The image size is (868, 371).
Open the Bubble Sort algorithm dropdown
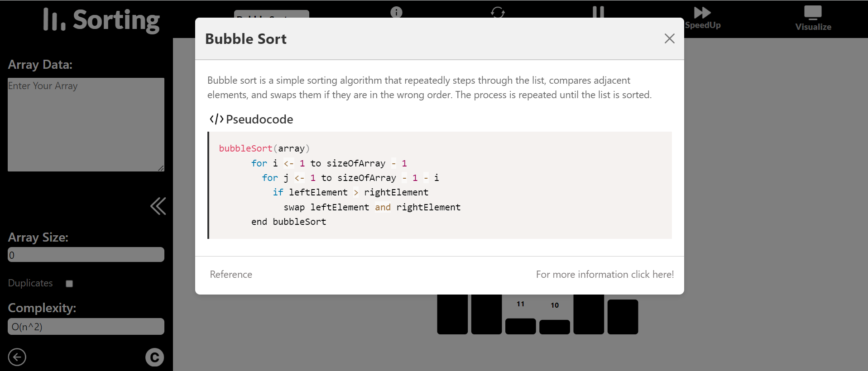coord(271,14)
